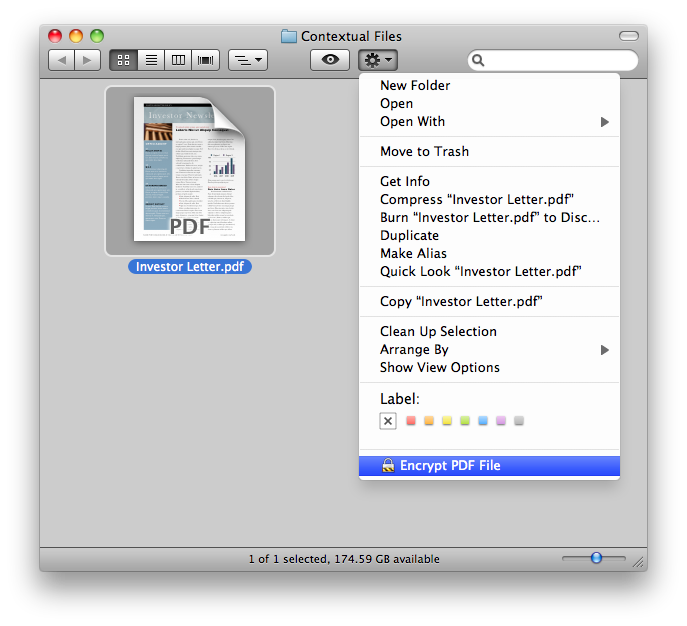Screen dimensions: 687x626
Task: Apply the red label color
Action: tap(411, 421)
